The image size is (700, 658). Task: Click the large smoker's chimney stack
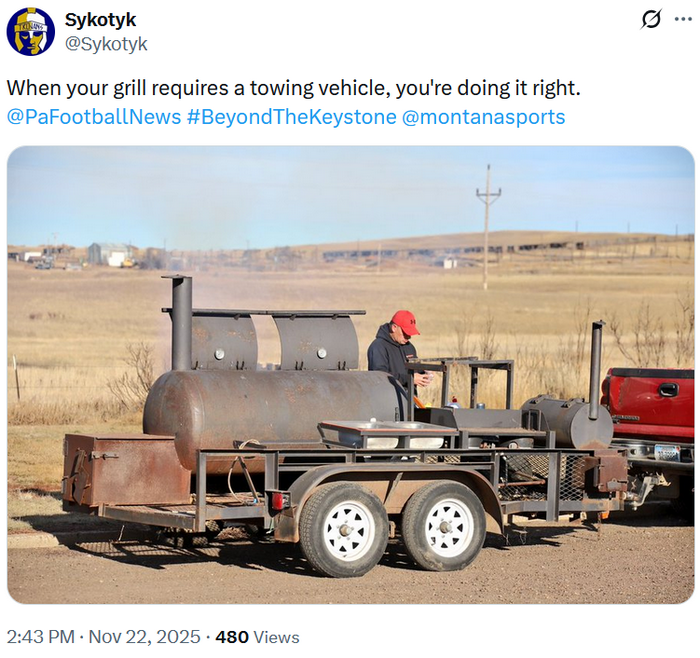click(180, 322)
